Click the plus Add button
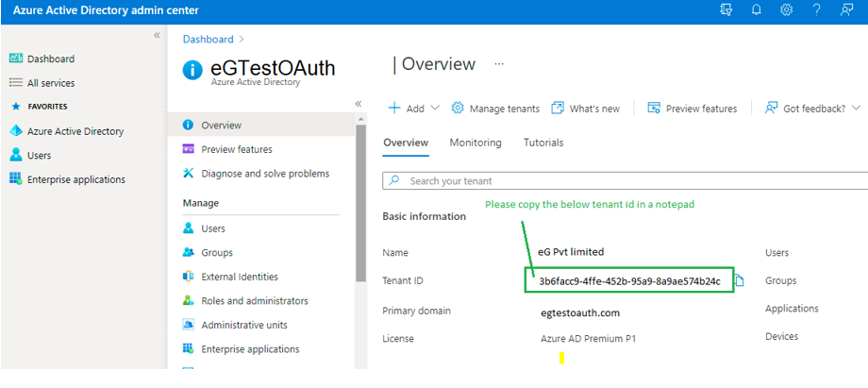The height and width of the screenshot is (388, 868). [407, 109]
